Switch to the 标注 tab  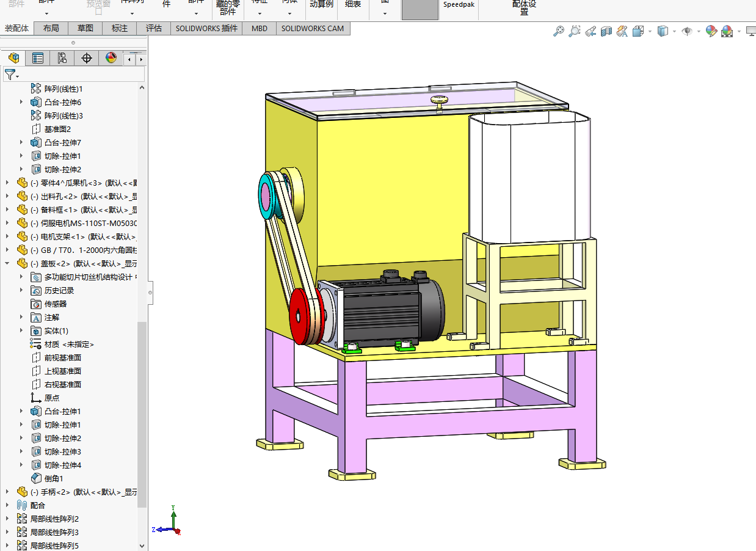120,28
